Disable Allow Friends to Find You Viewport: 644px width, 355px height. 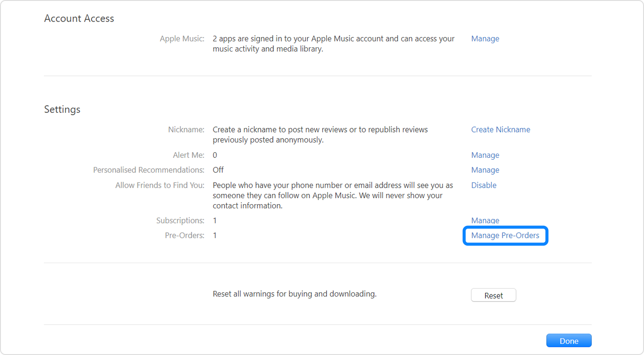[x=483, y=185]
